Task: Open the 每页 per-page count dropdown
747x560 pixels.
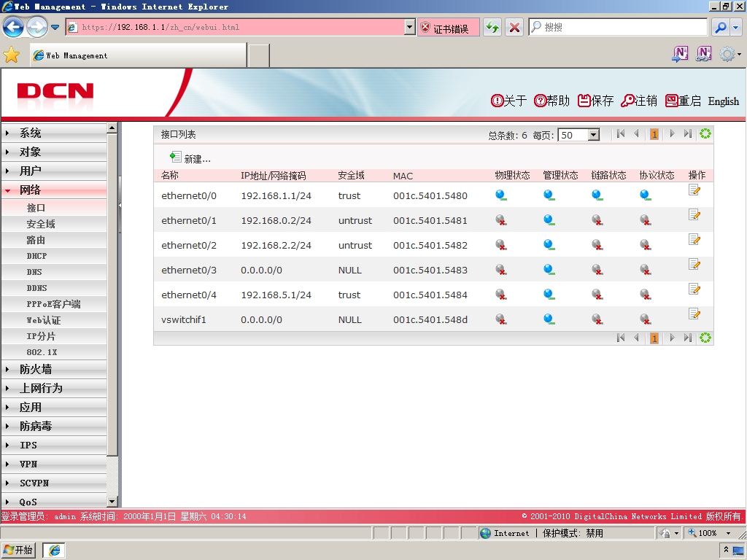Action: point(593,135)
